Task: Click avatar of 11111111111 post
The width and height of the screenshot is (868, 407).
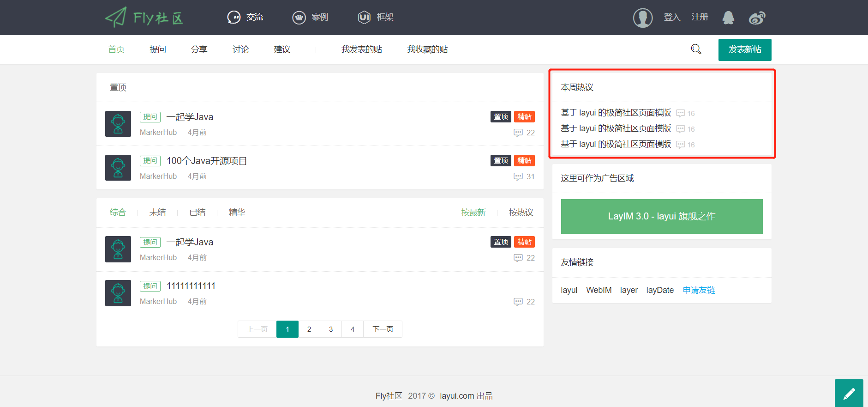Action: (118, 293)
